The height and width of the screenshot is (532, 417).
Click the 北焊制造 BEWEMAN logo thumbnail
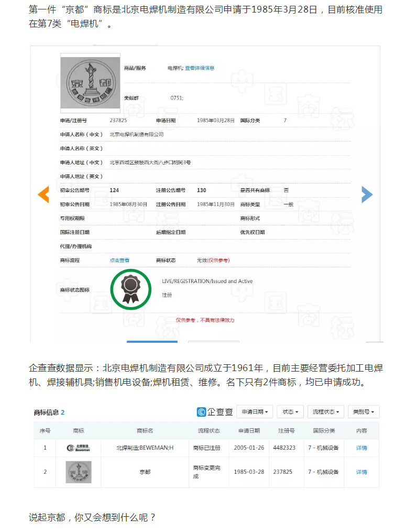click(x=79, y=448)
